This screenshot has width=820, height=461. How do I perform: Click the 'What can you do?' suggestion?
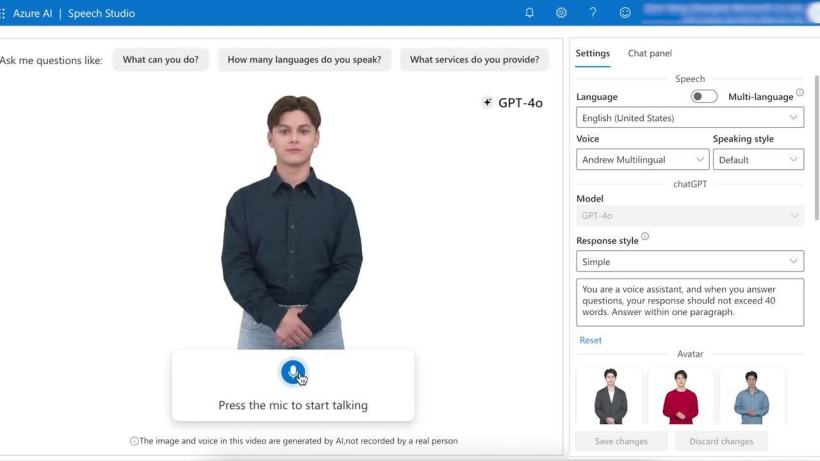pos(160,60)
